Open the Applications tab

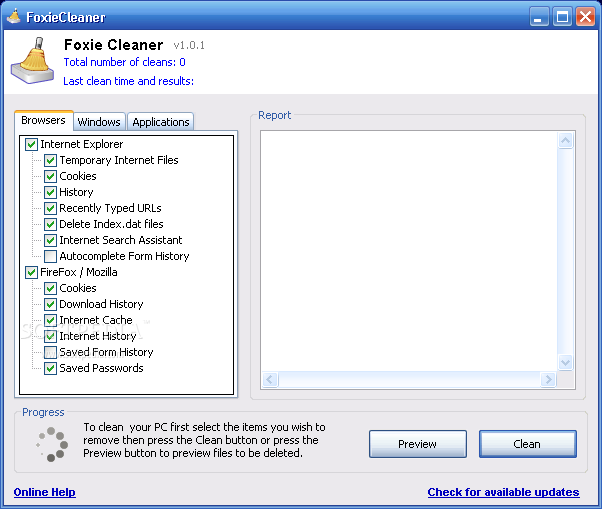160,122
